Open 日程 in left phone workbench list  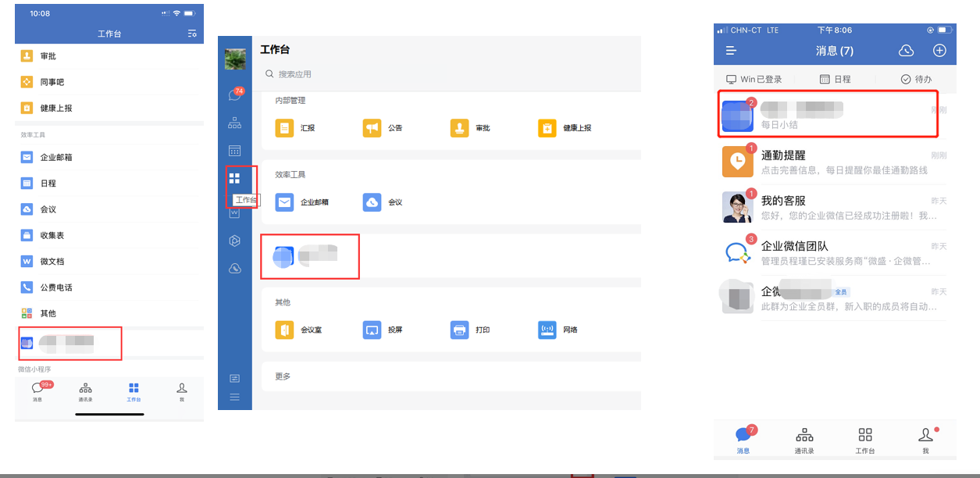[x=109, y=183]
